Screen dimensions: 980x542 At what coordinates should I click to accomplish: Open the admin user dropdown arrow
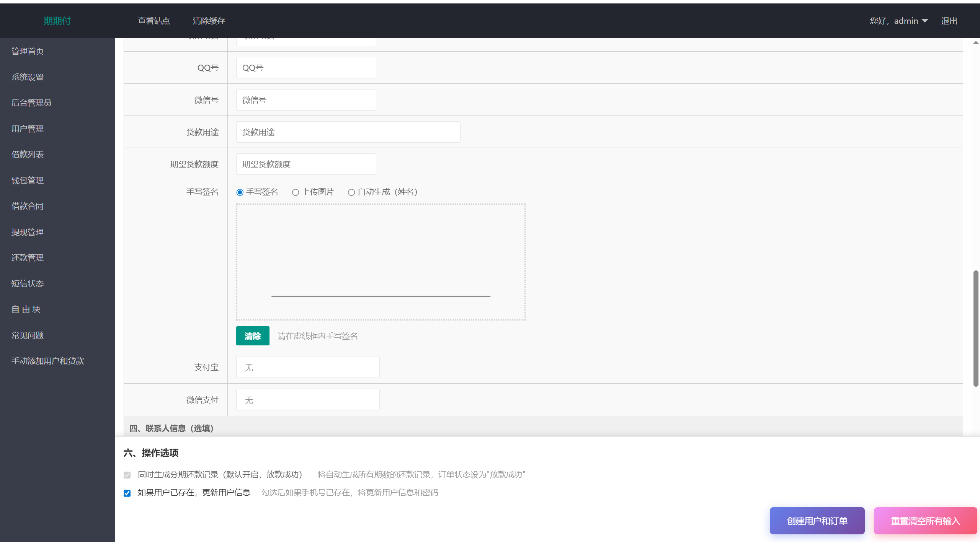click(925, 21)
